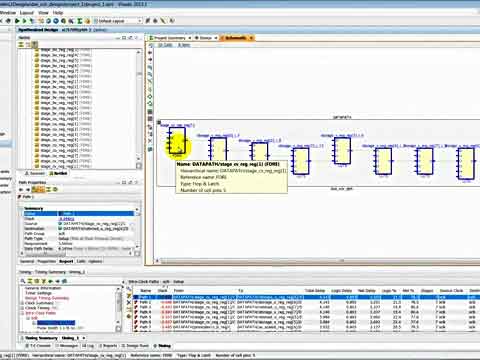Click the search icon in Timing panel toolbar
This screenshot has width=480, height=360.
click(23, 281)
